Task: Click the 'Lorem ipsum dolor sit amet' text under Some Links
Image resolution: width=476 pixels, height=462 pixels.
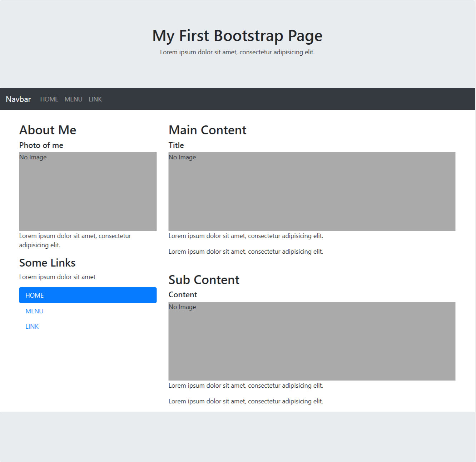Action: [58, 277]
